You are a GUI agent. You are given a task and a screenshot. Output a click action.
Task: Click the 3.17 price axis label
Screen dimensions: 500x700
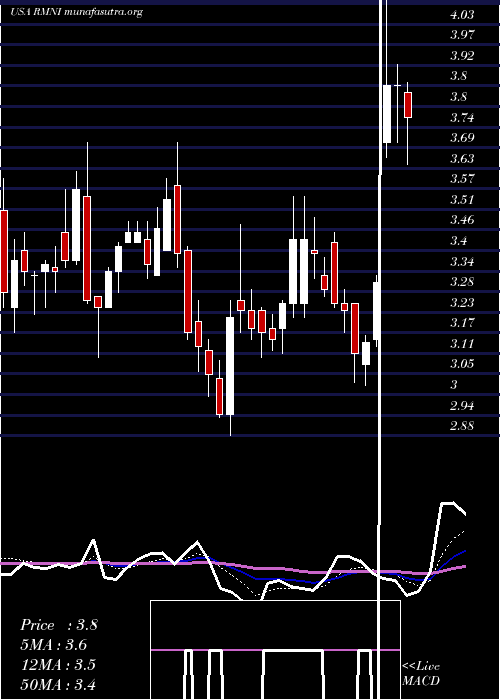coord(462,322)
